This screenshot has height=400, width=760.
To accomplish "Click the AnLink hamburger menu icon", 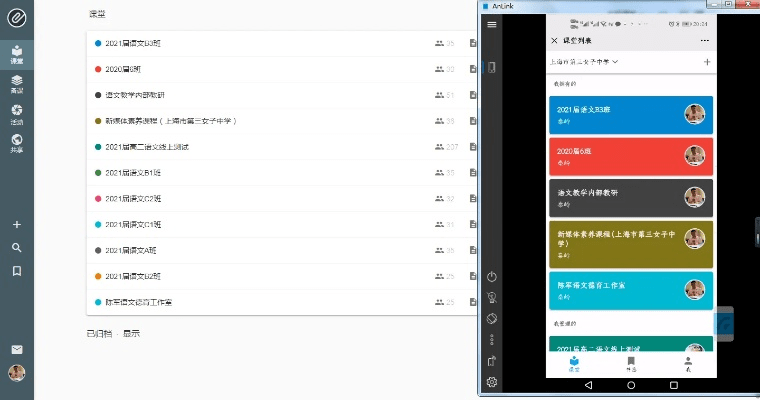I will (491, 24).
